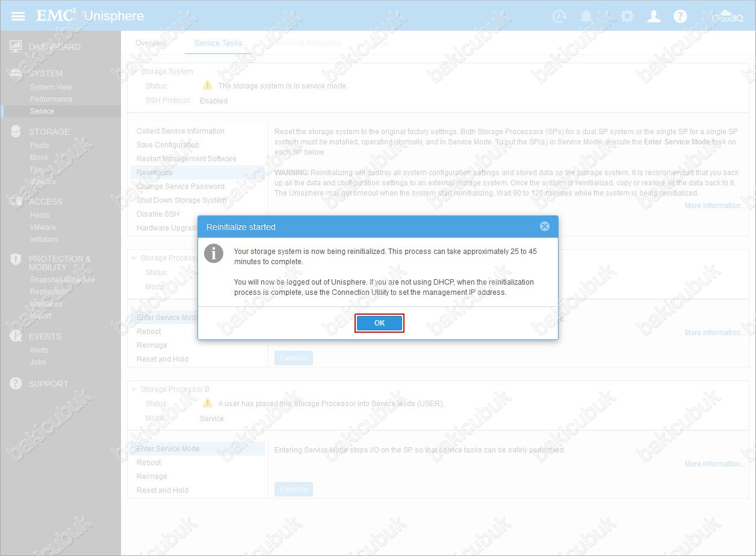
Task: Select Change Service Password task
Action: click(181, 187)
